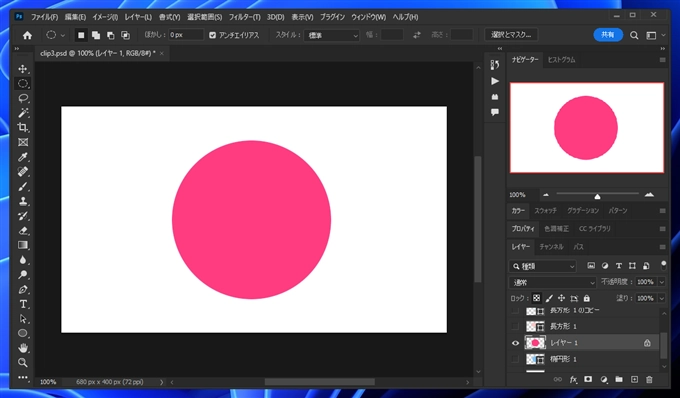Image resolution: width=680 pixels, height=398 pixels.
Task: Select the Ellipse shape tool
Action: pos(23,333)
